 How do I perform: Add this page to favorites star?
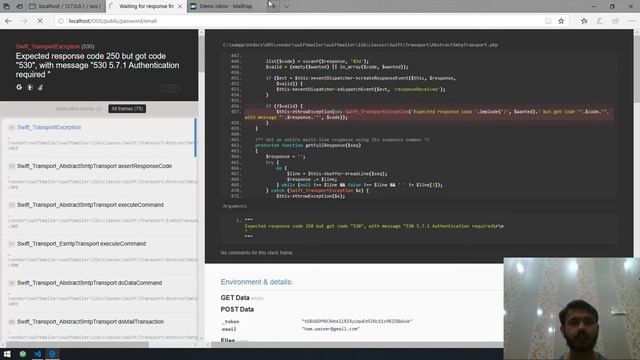click(561, 21)
